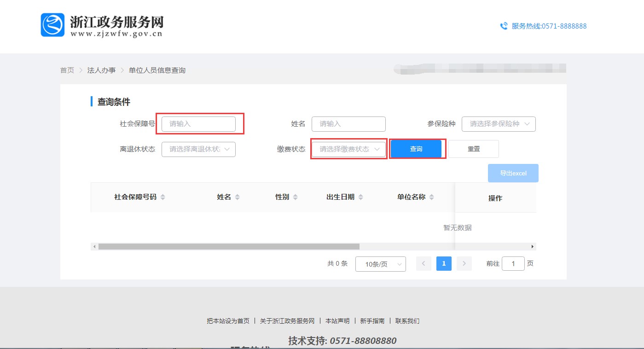Click the 姓名 input field
This screenshot has width=644, height=349.
(348, 124)
